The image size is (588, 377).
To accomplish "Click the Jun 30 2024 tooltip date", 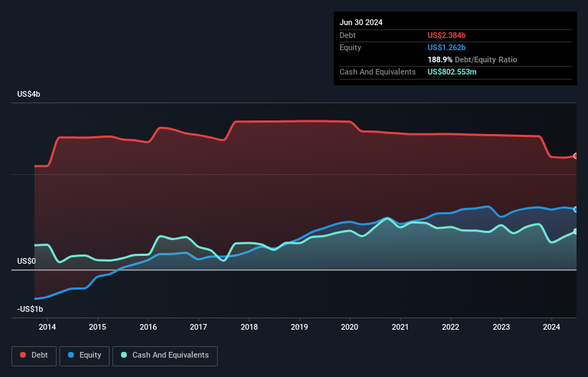I will pyautogui.click(x=361, y=22).
